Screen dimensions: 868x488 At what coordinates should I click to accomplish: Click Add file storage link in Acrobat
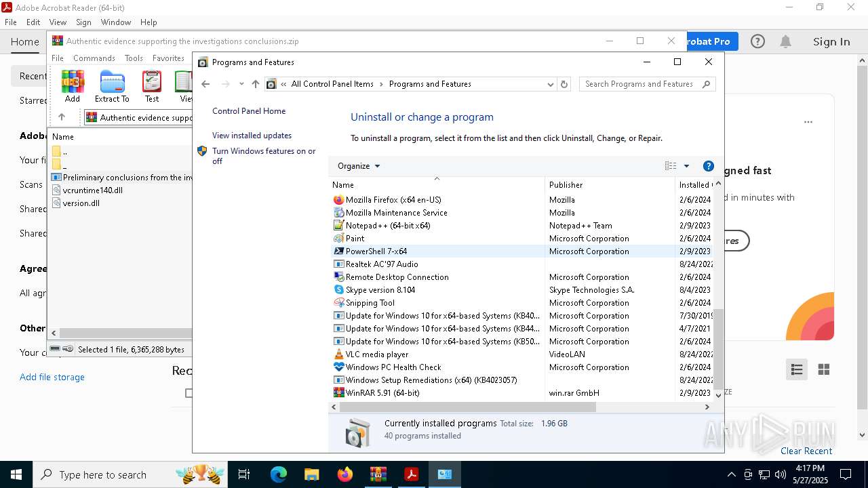click(52, 377)
